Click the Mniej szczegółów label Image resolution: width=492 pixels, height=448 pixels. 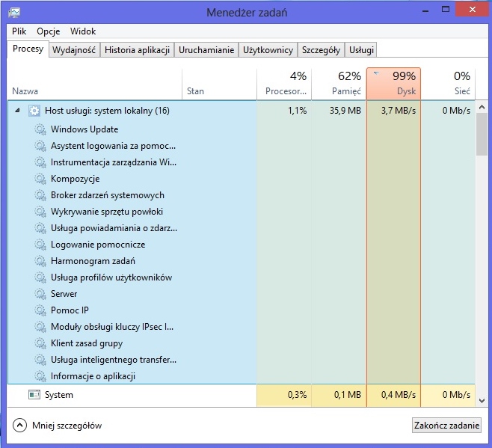[x=67, y=426]
